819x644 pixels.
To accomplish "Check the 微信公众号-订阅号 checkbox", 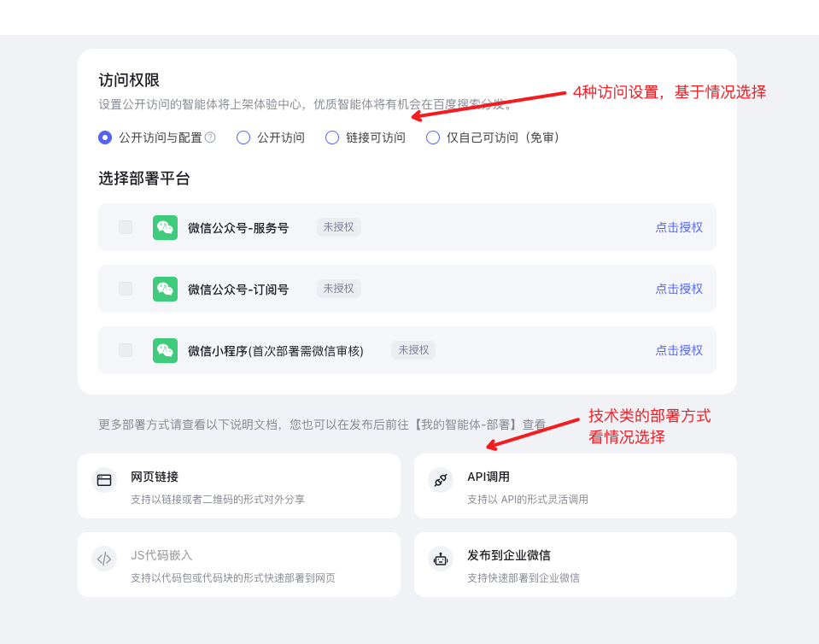I will (x=125, y=289).
